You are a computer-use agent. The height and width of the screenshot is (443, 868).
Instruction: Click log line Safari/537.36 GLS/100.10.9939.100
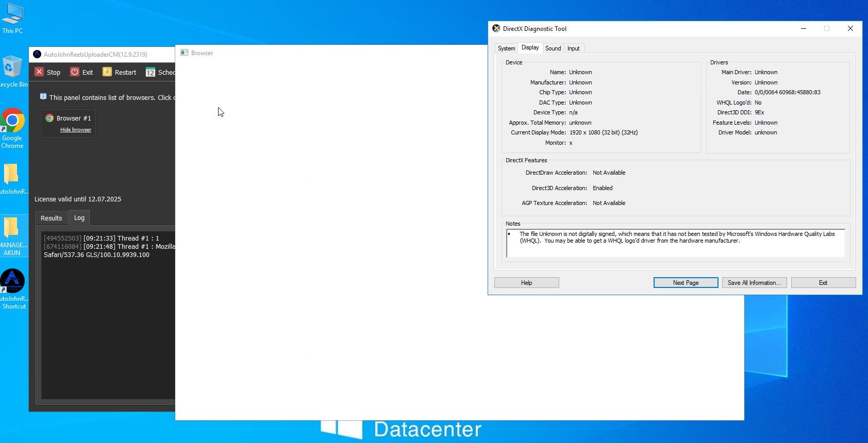[96, 255]
